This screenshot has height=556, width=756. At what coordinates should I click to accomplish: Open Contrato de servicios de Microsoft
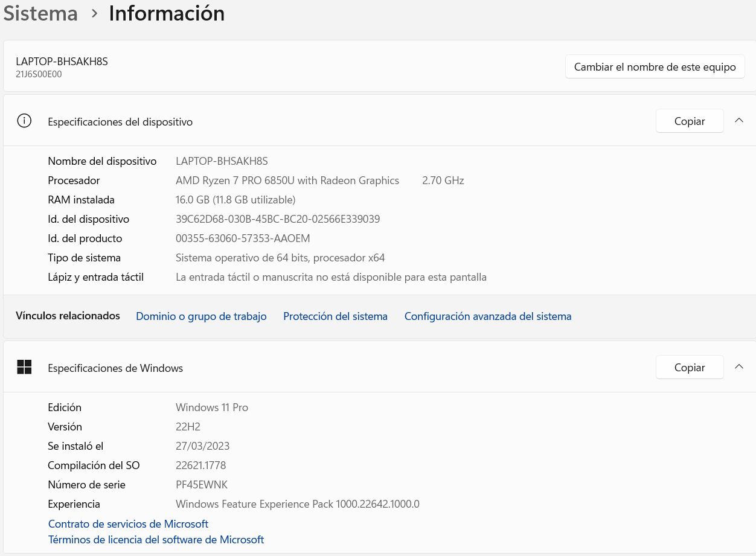coord(128,524)
